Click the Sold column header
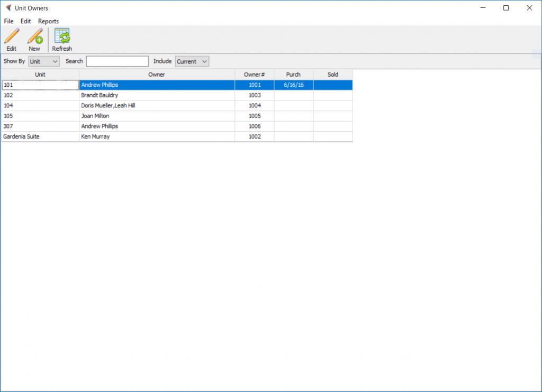542x392 pixels. point(332,75)
